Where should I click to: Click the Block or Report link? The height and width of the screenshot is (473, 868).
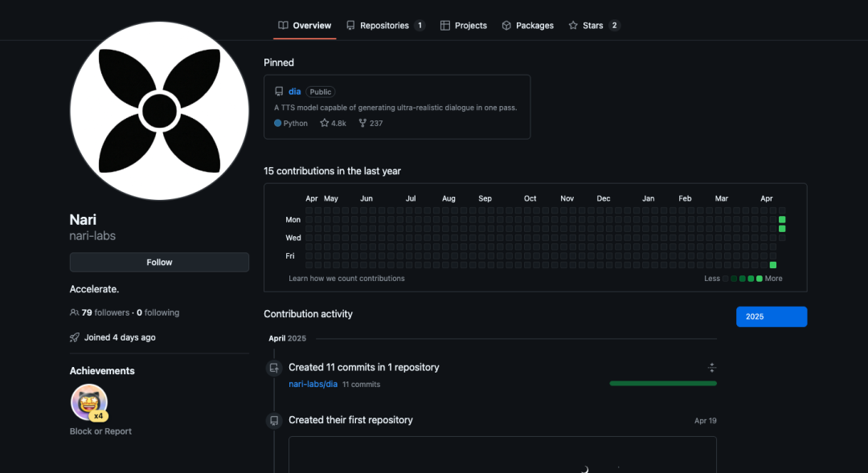click(x=100, y=431)
